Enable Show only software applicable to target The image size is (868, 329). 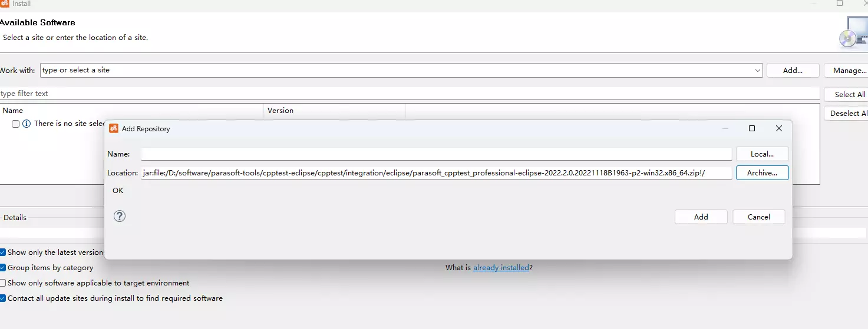point(3,283)
